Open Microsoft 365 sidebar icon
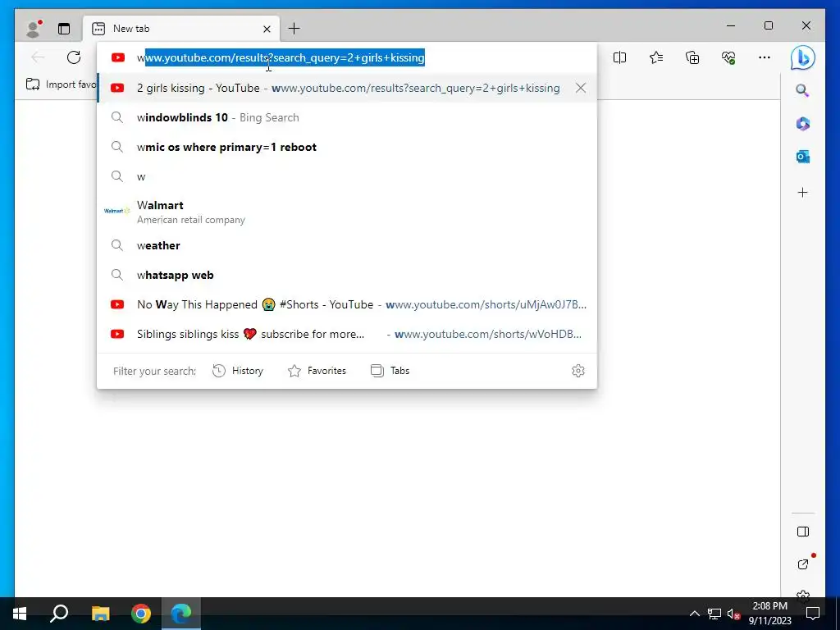Screen dimensions: 840x630 [802, 124]
